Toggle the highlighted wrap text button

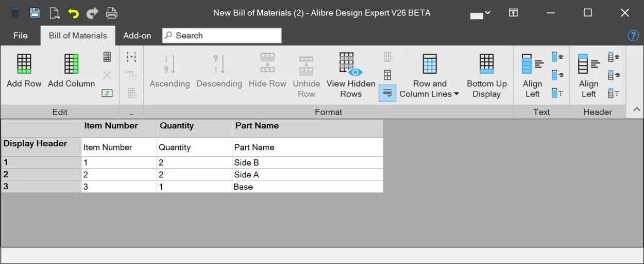tap(387, 93)
